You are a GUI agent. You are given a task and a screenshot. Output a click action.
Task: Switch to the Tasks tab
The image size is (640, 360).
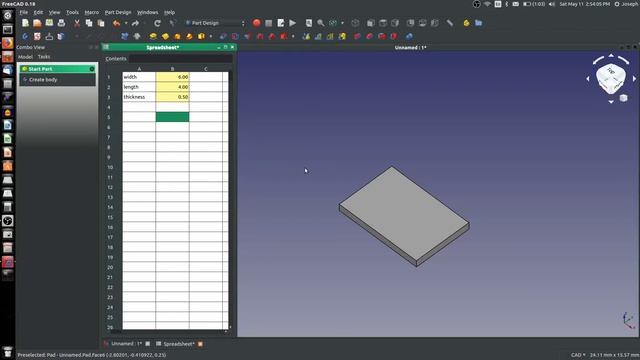point(44,57)
